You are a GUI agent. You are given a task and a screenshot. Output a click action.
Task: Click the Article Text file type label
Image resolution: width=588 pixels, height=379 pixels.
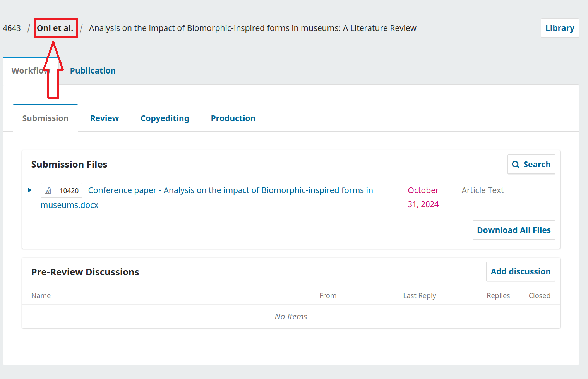[x=482, y=190]
